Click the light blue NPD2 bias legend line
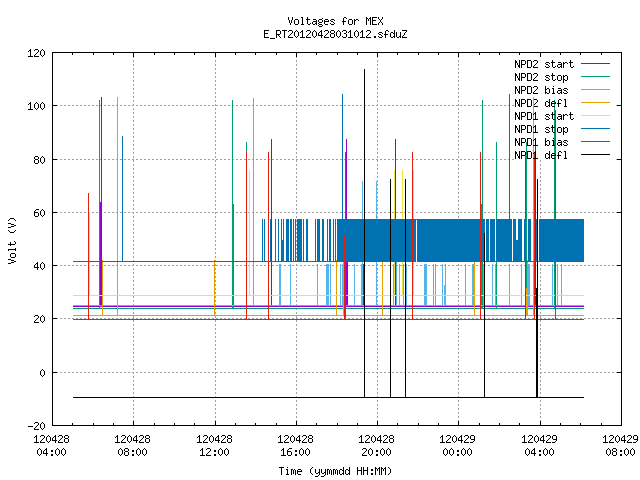640x480 pixels. tap(595, 89)
